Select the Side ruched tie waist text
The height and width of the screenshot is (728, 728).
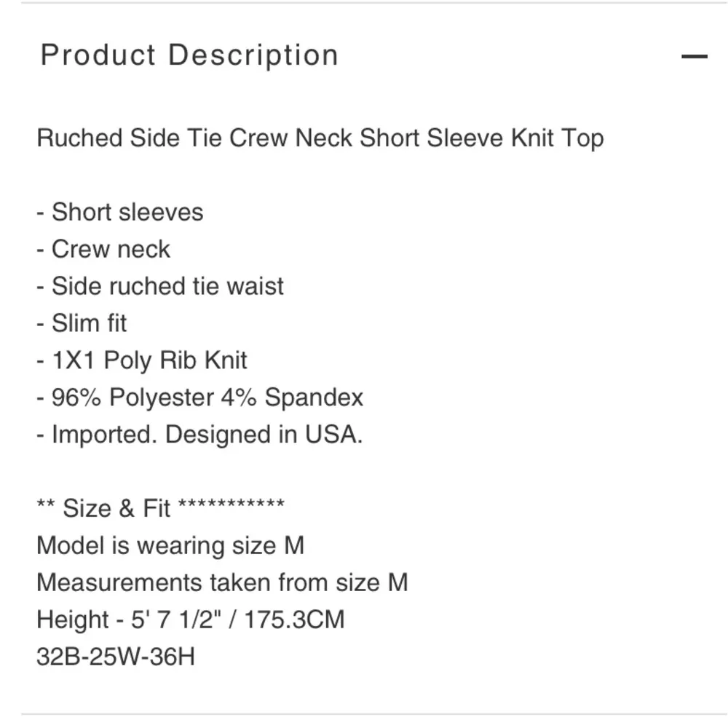(x=159, y=287)
